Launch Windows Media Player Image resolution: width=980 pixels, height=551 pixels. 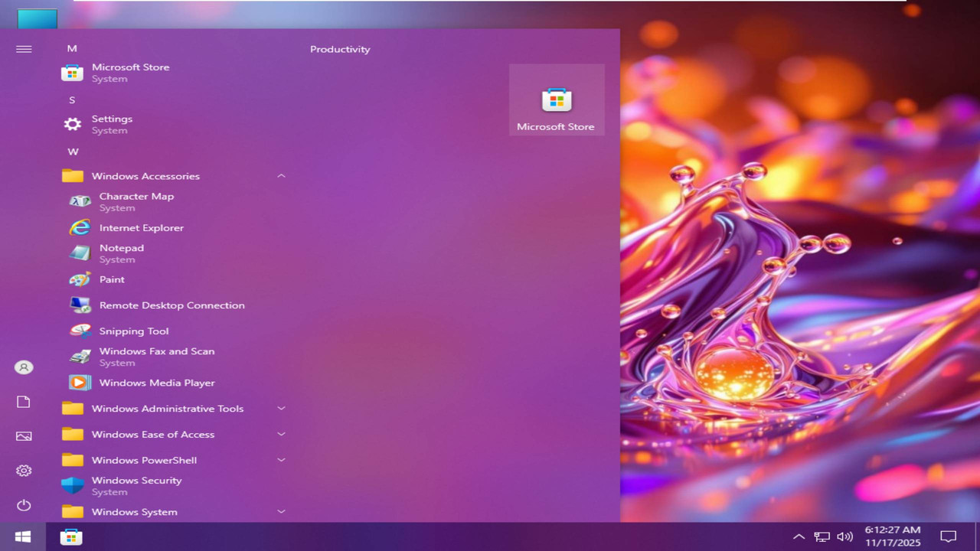click(x=175, y=383)
